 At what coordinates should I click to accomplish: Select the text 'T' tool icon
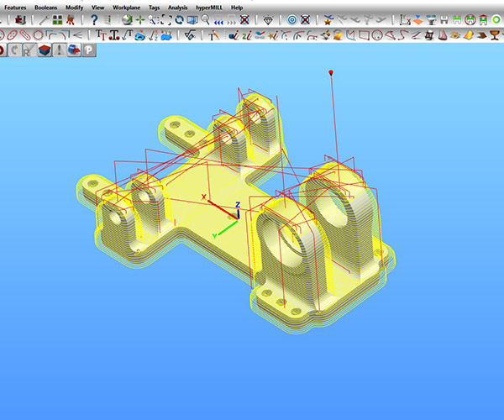(x=101, y=34)
